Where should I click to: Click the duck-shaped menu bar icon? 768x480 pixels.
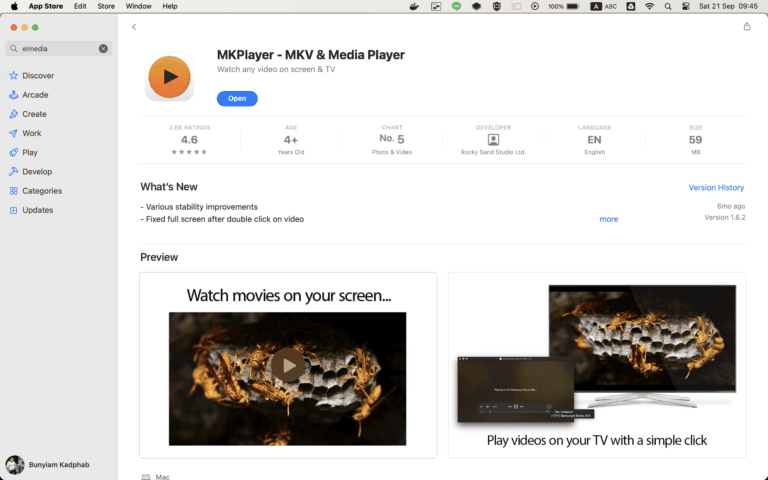[414, 6]
